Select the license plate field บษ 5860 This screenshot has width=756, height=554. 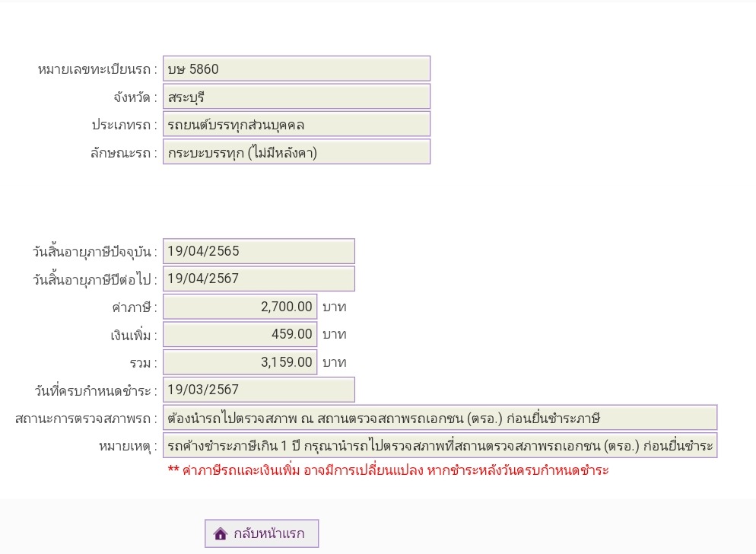(x=297, y=68)
